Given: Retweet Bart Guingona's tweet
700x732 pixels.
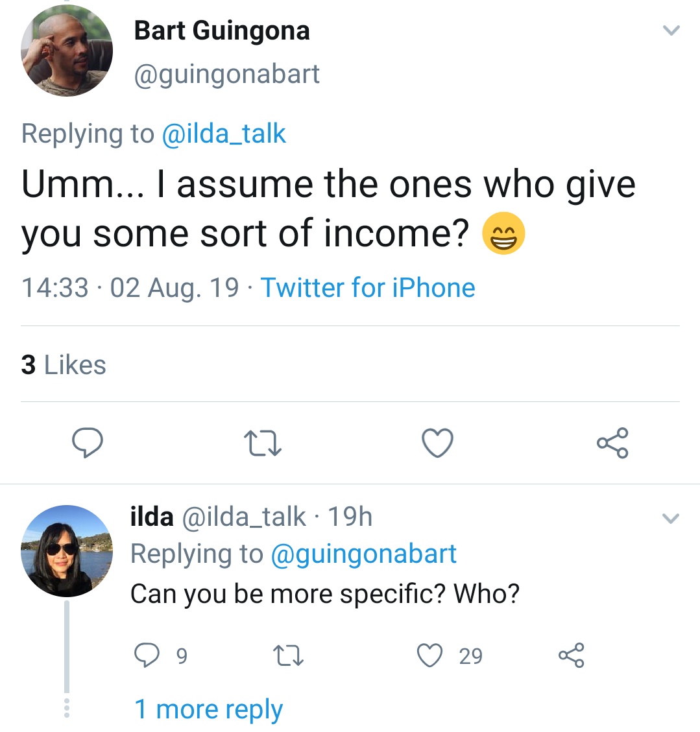Looking at the screenshot, I should [262, 443].
